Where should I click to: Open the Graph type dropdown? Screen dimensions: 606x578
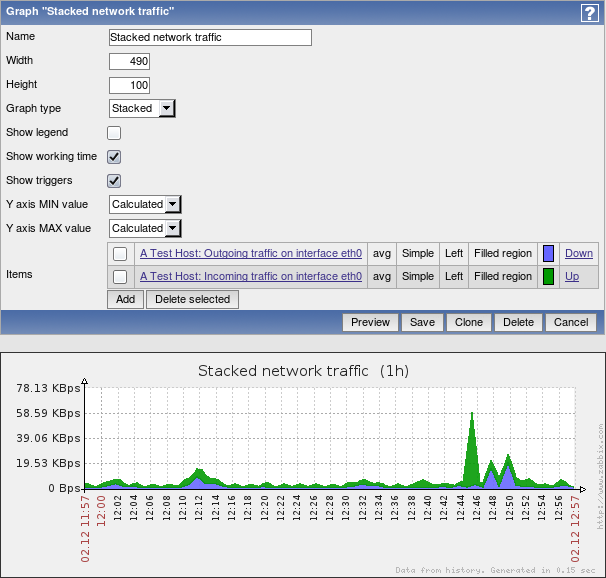[142, 109]
